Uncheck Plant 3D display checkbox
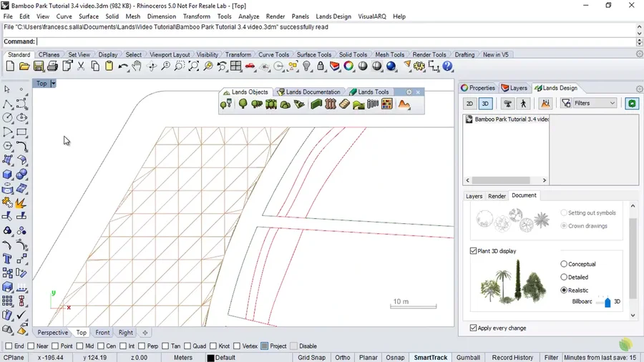The width and height of the screenshot is (644, 362). (x=473, y=251)
